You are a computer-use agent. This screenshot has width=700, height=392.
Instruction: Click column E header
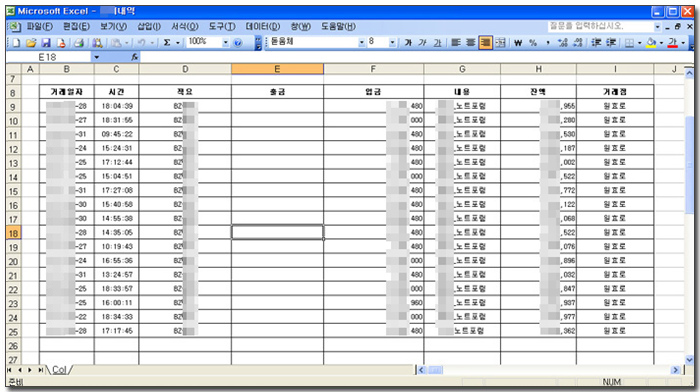point(277,69)
